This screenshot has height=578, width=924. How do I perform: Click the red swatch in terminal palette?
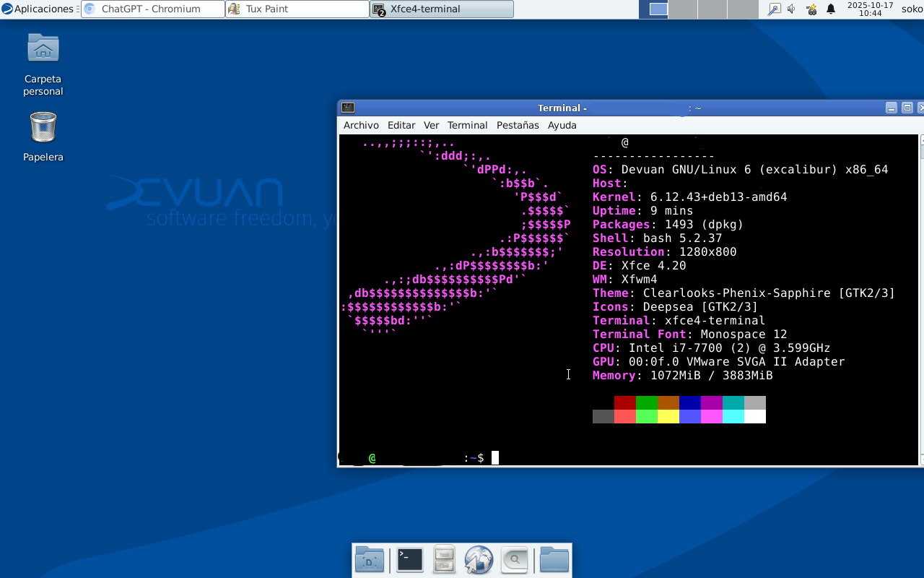pyautogui.click(x=624, y=402)
